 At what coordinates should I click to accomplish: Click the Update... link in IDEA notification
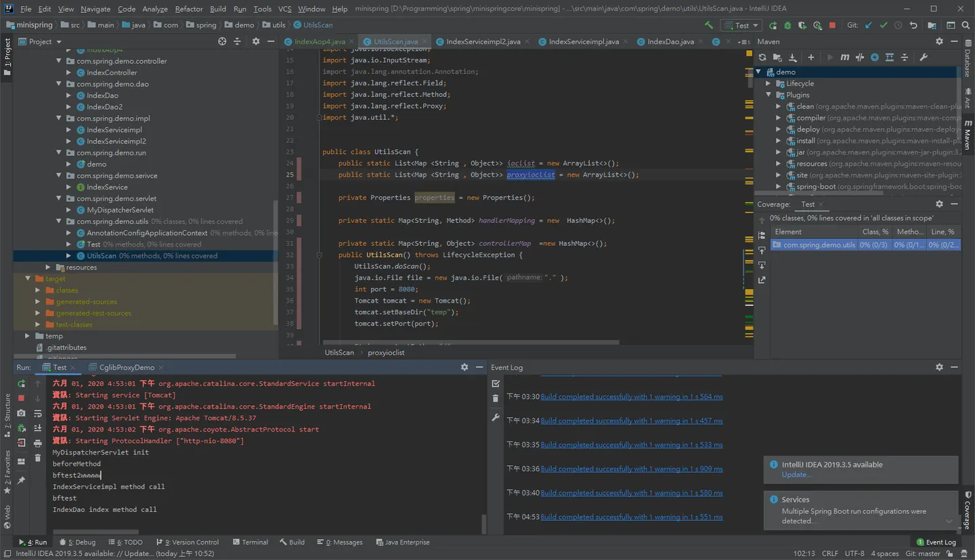796,475
